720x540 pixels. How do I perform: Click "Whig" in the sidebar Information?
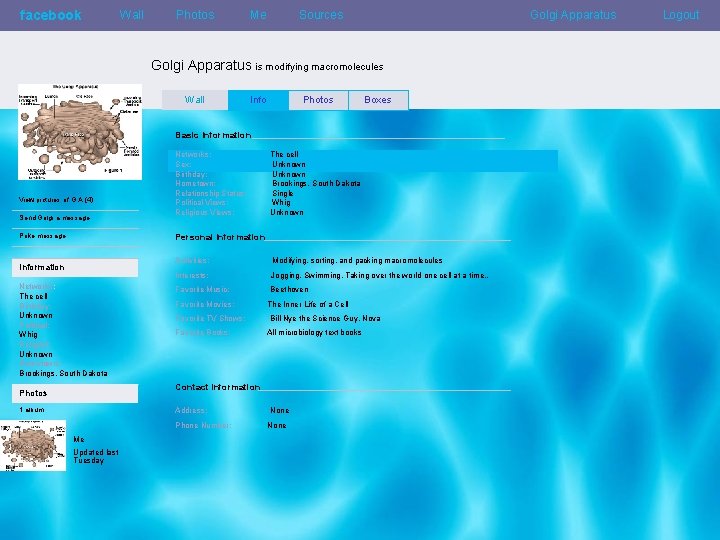28,335
